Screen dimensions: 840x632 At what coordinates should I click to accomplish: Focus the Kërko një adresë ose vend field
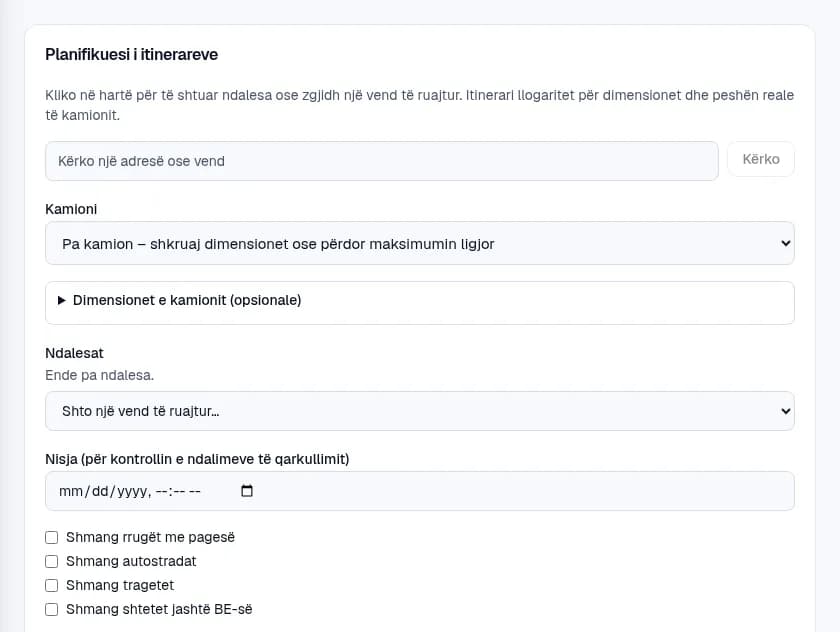coord(381,161)
